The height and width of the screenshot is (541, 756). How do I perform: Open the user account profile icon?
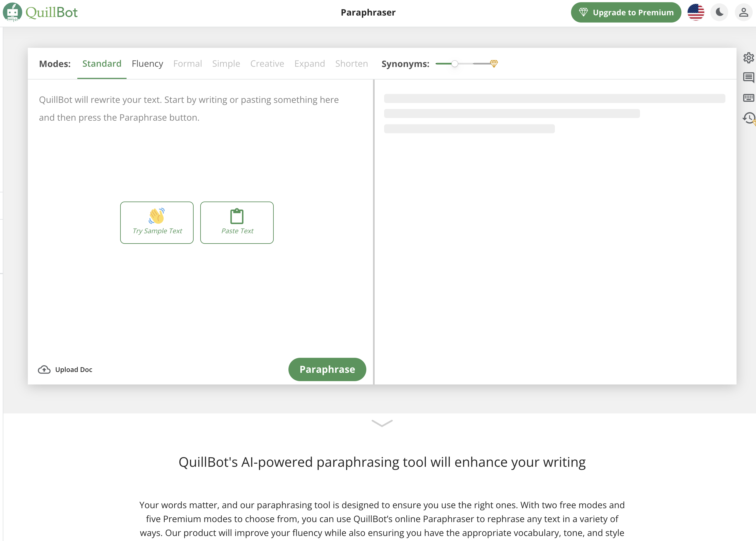pyautogui.click(x=743, y=12)
